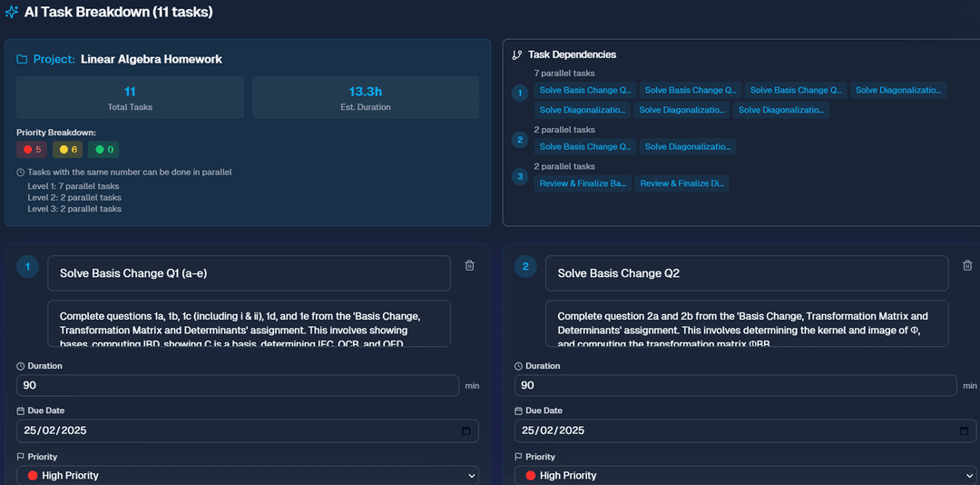Click the 'Review & Finalize Ba...' dependency chip
The width and height of the screenshot is (980, 485).
582,183
